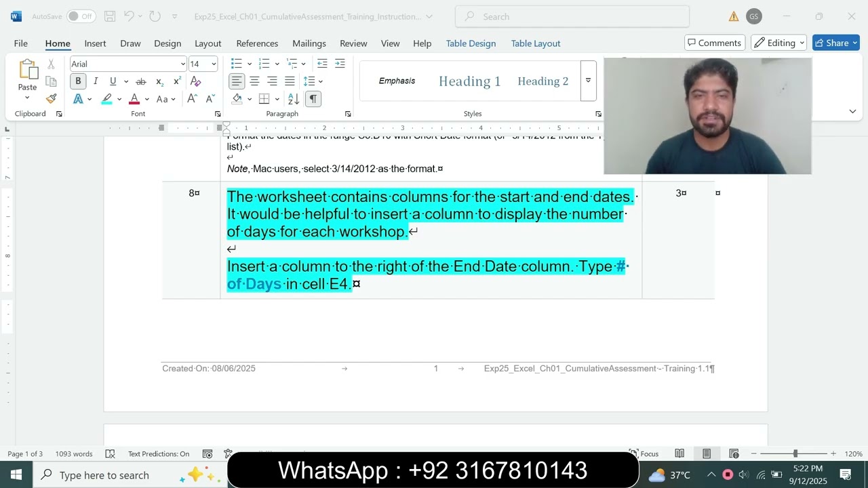
Task: Decrease paragraph indent
Action: click(322, 64)
